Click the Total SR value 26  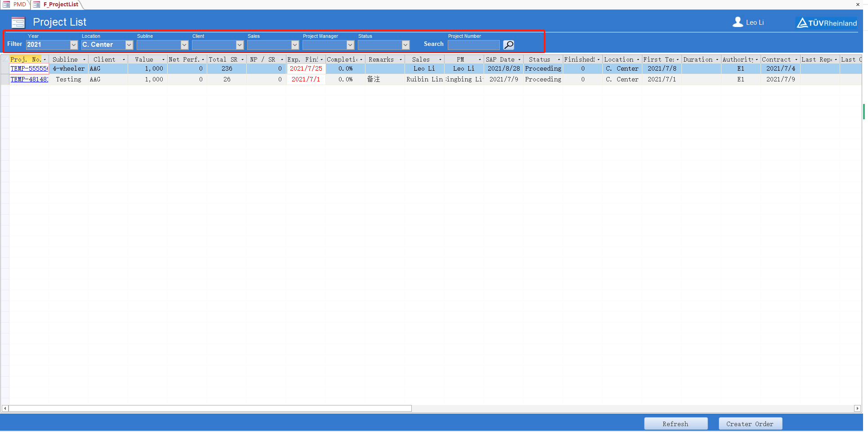227,79
